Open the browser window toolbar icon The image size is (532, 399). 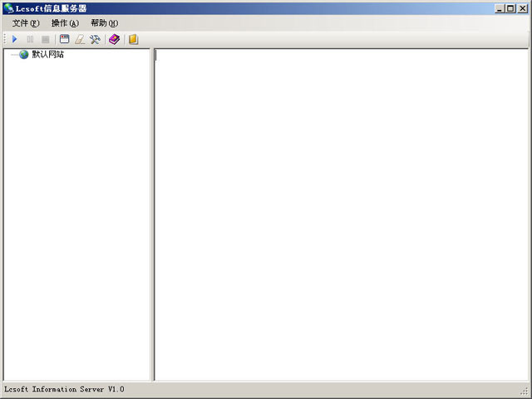tap(64, 39)
